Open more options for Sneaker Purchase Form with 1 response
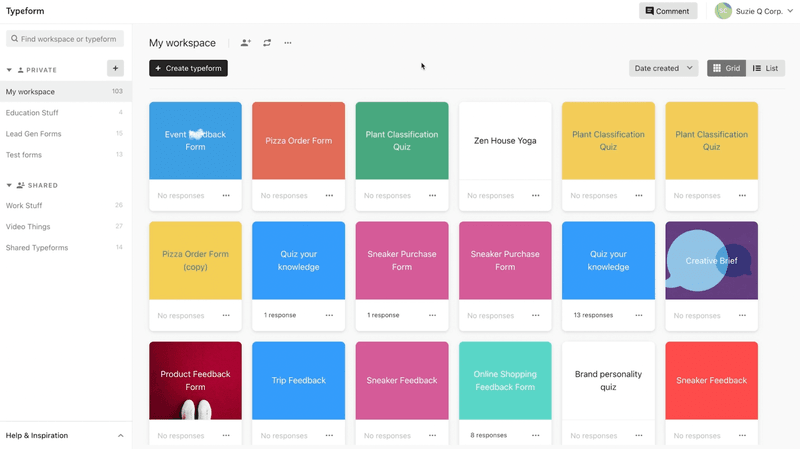Image resolution: width=800 pixels, height=449 pixels. pyautogui.click(x=433, y=315)
